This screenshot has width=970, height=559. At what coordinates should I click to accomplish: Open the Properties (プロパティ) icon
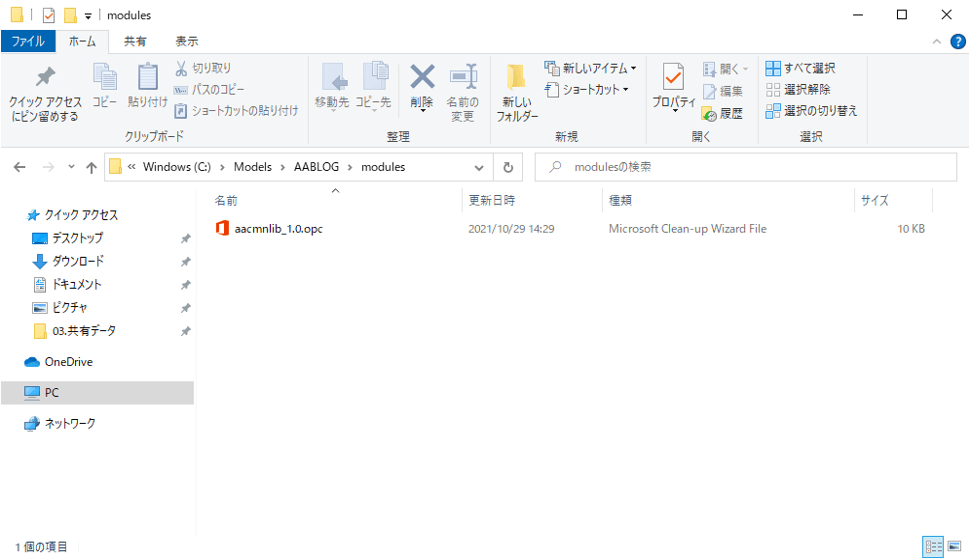673,79
